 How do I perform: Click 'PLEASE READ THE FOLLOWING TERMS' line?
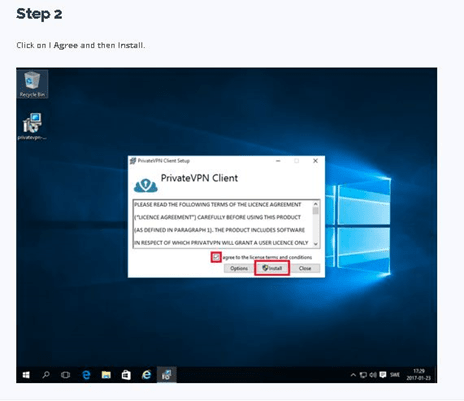[x=218, y=205]
